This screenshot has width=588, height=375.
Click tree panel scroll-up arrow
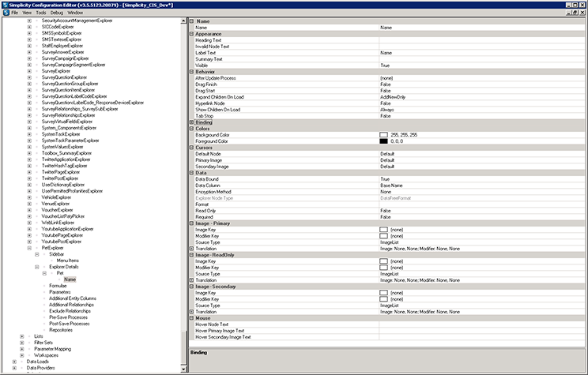tap(183, 21)
